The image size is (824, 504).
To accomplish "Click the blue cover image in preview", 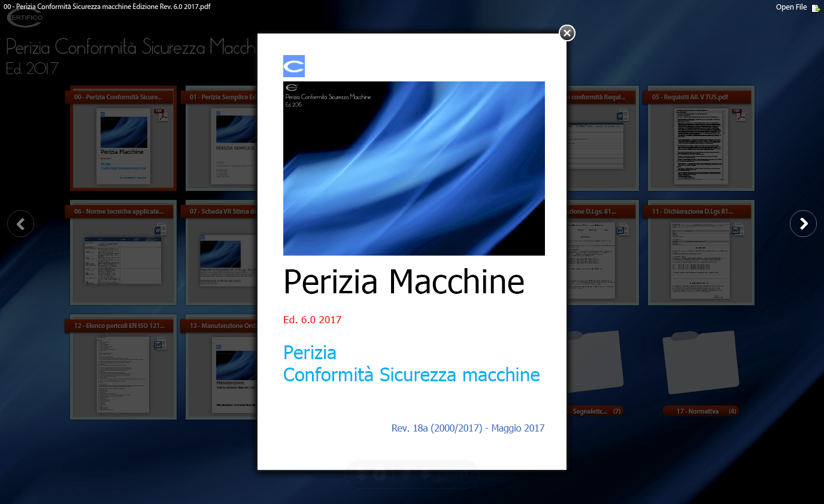I will [x=414, y=168].
